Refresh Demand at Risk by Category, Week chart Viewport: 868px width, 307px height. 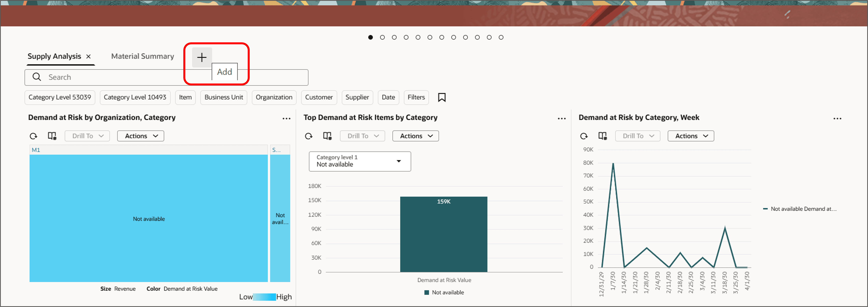pyautogui.click(x=584, y=136)
